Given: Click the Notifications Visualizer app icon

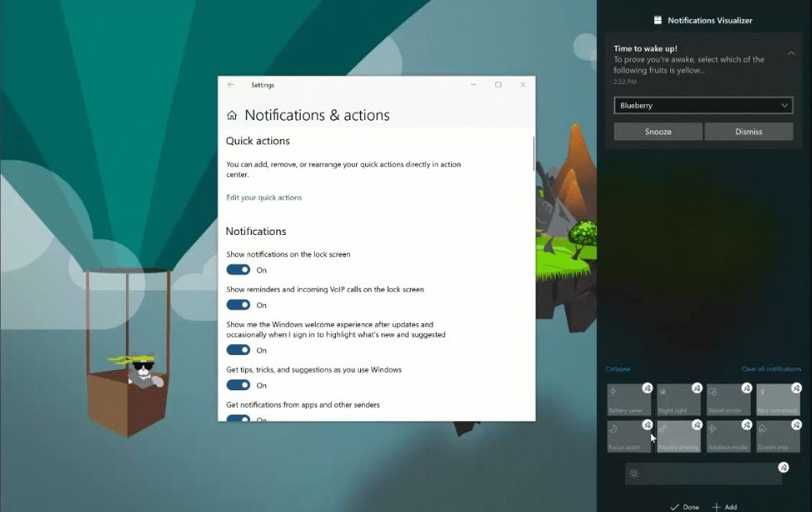Looking at the screenshot, I should (657, 20).
